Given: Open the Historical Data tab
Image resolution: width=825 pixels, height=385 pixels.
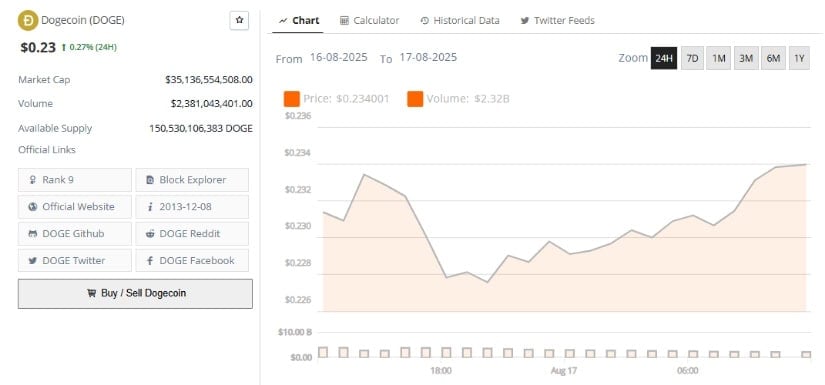Looking at the screenshot, I should coord(460,21).
